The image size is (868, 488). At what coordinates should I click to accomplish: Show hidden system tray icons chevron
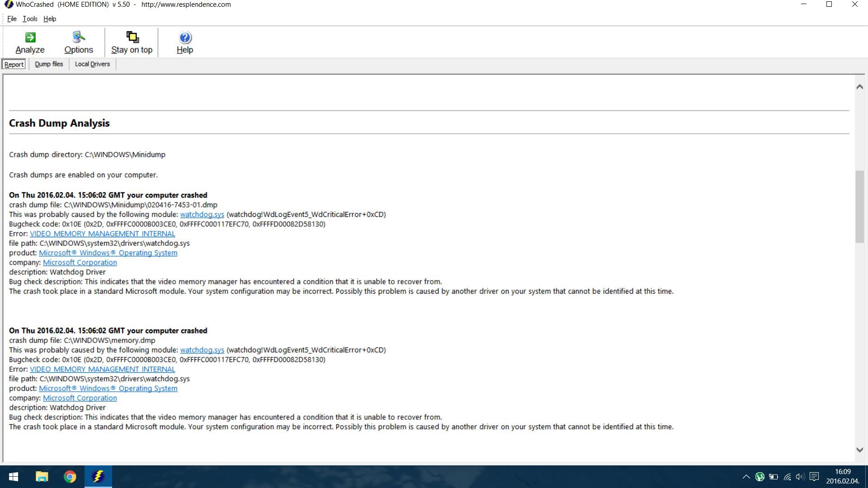pos(746,477)
